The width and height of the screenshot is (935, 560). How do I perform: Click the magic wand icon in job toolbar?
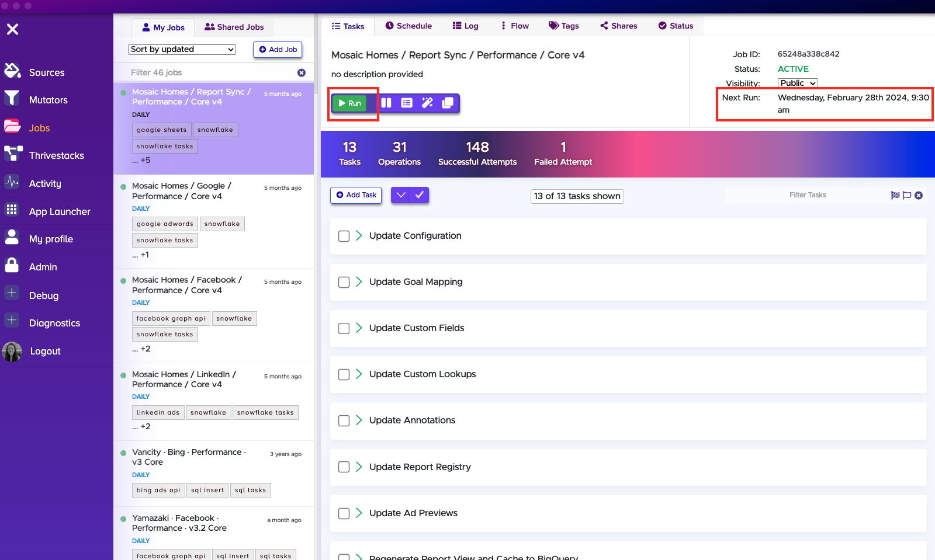click(427, 103)
